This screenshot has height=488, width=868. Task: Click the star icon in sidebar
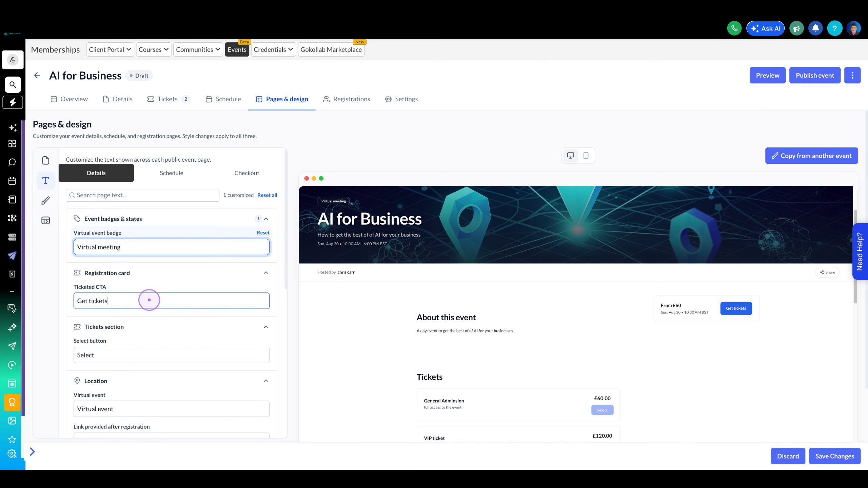click(x=12, y=440)
